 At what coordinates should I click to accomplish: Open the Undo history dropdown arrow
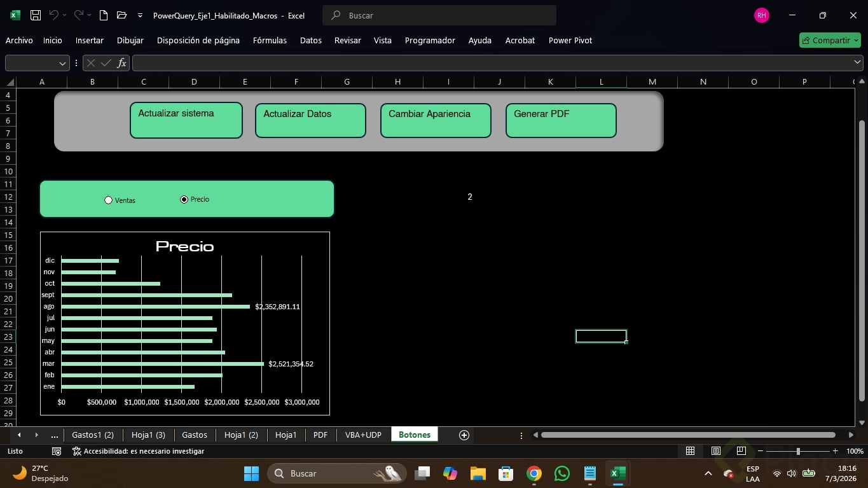coord(65,15)
